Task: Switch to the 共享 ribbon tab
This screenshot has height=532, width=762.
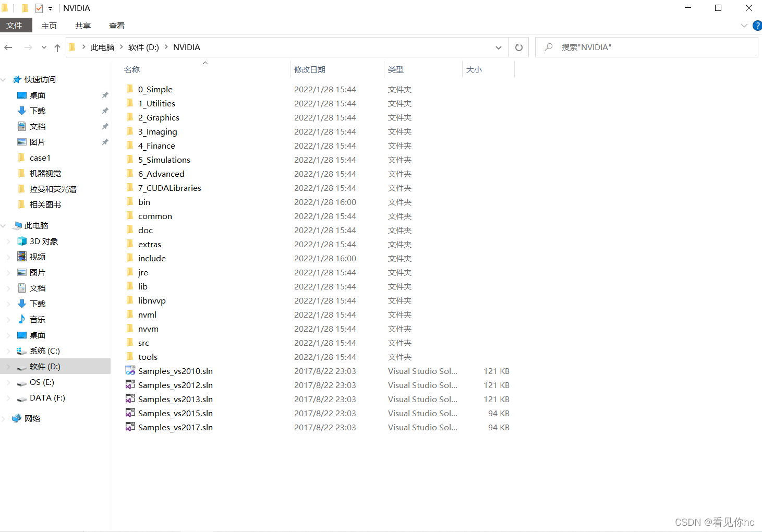Action: tap(83, 26)
